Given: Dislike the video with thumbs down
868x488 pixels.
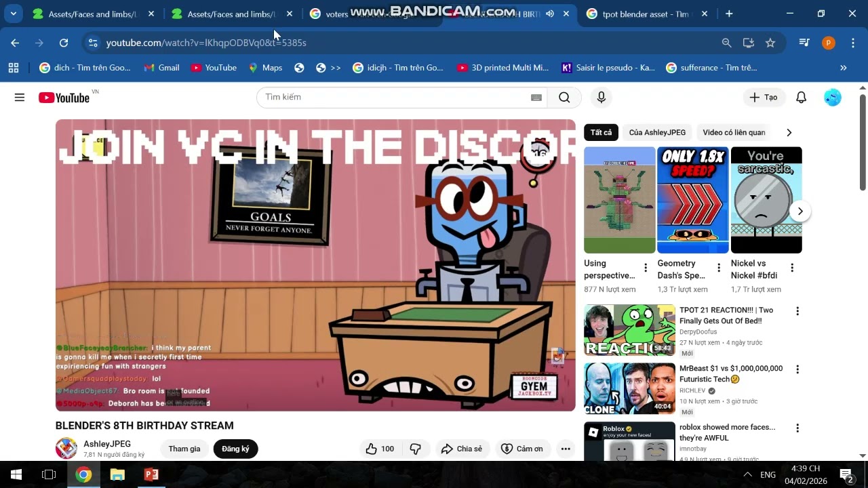Looking at the screenshot, I should 416,449.
